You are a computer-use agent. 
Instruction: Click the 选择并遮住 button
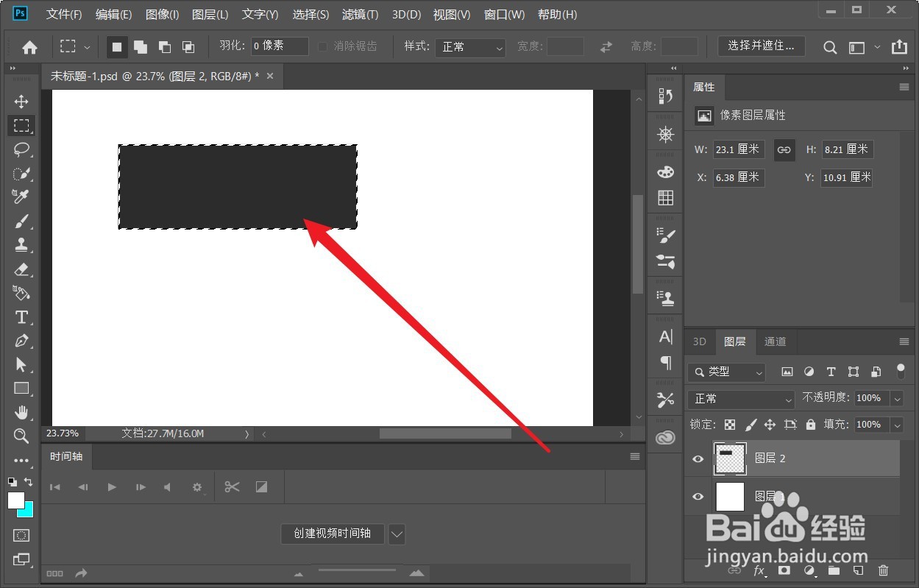tap(761, 46)
